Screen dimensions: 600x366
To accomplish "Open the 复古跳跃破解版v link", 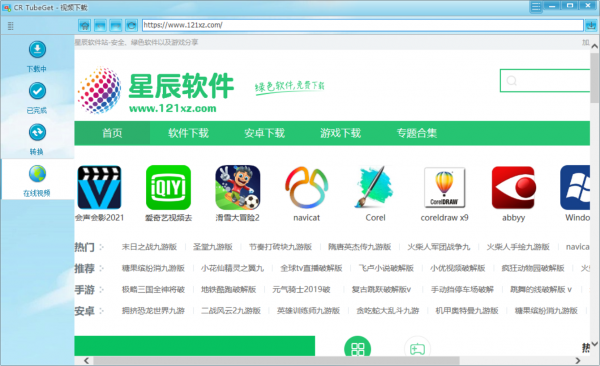I will (x=382, y=289).
